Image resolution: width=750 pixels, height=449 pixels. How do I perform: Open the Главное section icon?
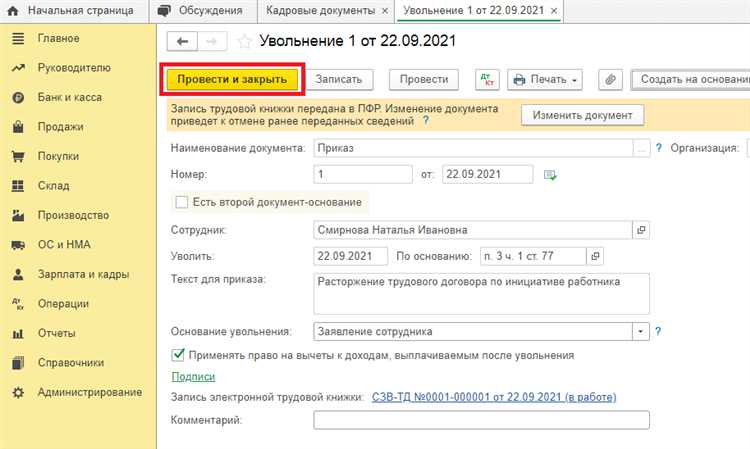pos(18,38)
